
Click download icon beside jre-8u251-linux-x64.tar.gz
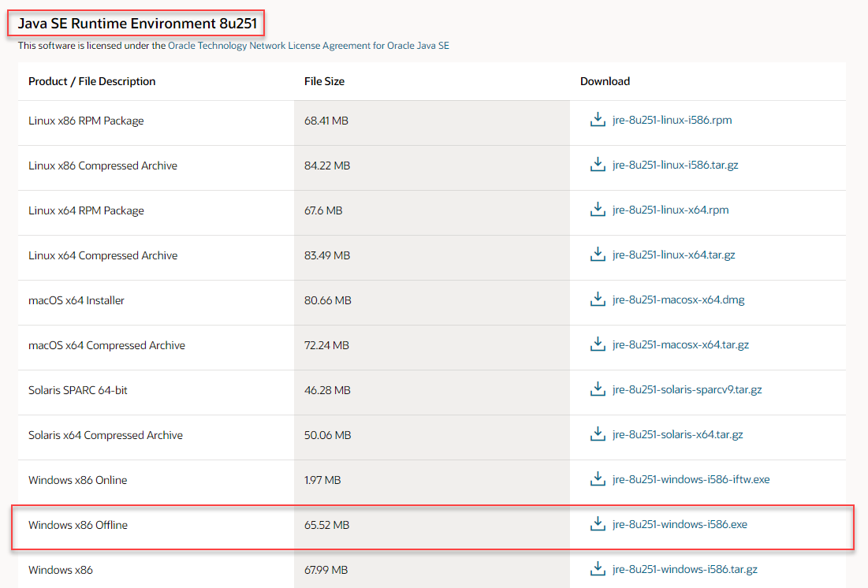(598, 254)
